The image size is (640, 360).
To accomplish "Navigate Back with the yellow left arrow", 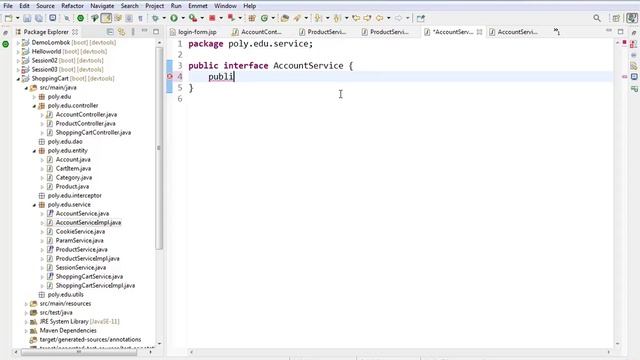I will pyautogui.click(x=380, y=18).
